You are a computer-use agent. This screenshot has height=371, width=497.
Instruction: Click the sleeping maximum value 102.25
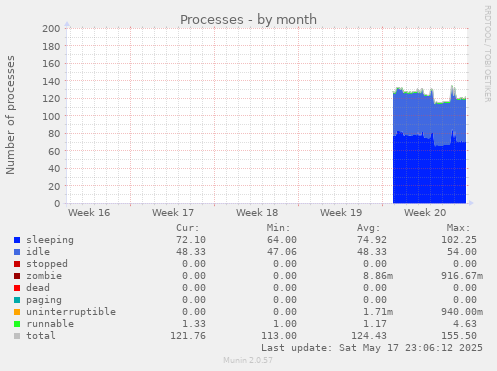(x=459, y=240)
